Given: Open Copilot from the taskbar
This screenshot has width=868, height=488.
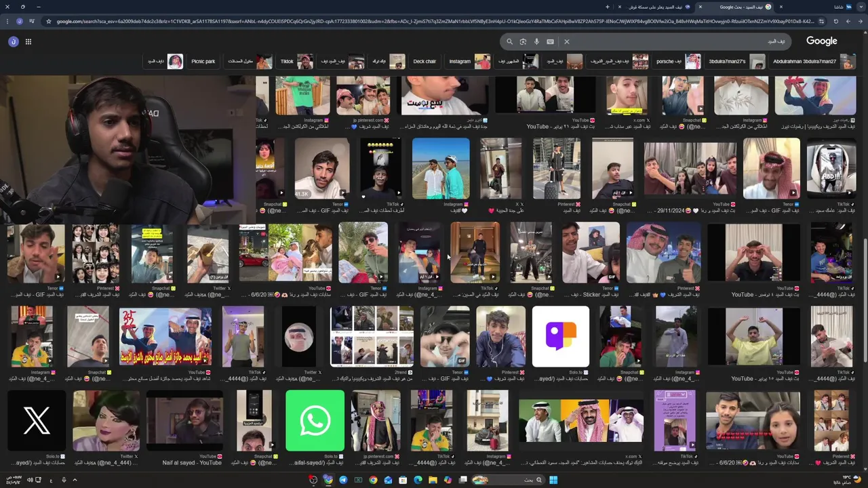Looking at the screenshot, I should click(x=448, y=480).
